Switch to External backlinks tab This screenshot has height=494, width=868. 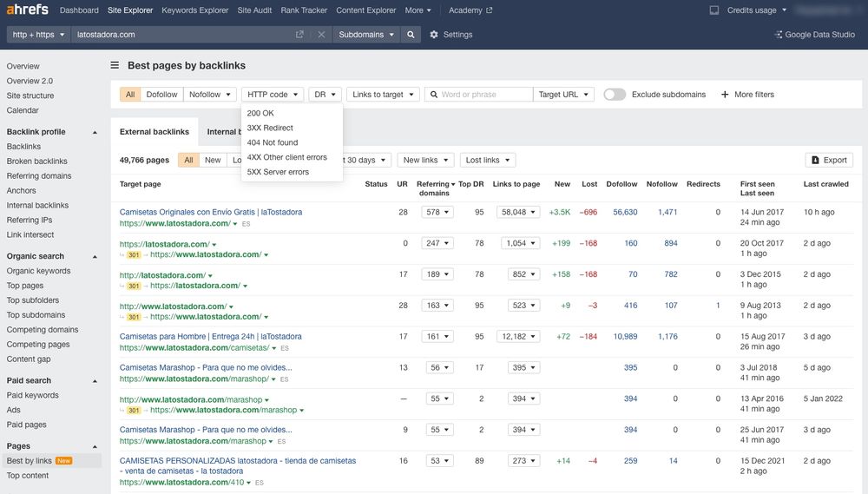pyautogui.click(x=155, y=132)
